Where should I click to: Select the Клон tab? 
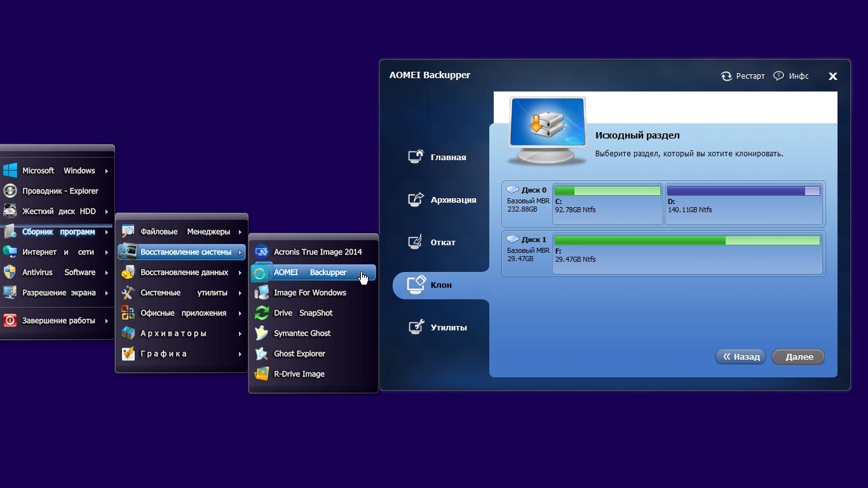click(442, 285)
